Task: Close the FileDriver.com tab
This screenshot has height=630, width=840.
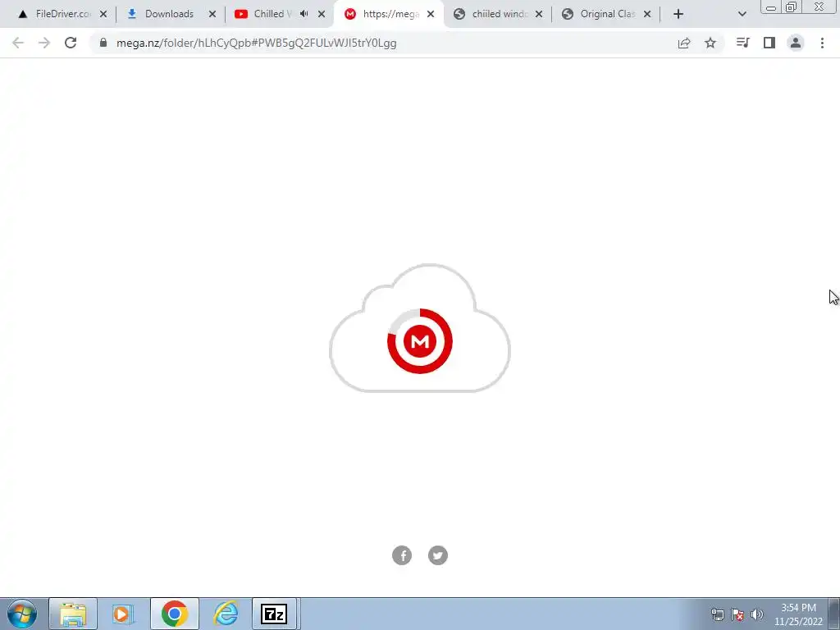Action: 103,15
